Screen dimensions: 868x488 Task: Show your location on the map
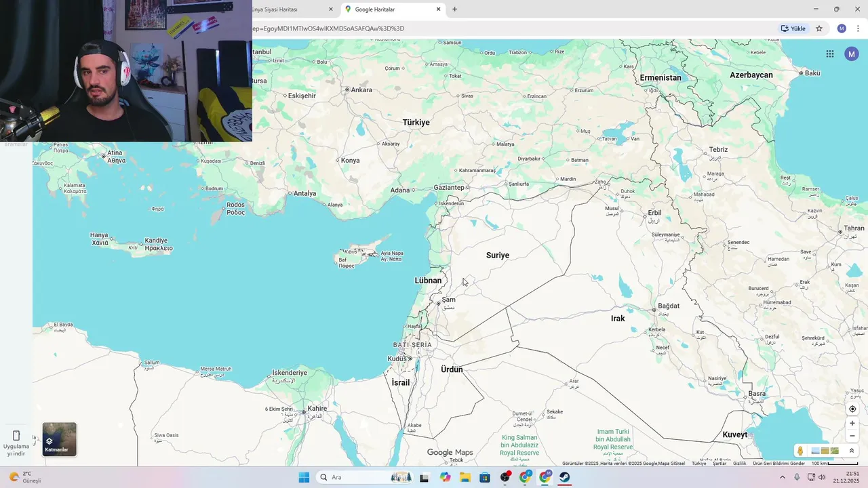[x=852, y=409]
